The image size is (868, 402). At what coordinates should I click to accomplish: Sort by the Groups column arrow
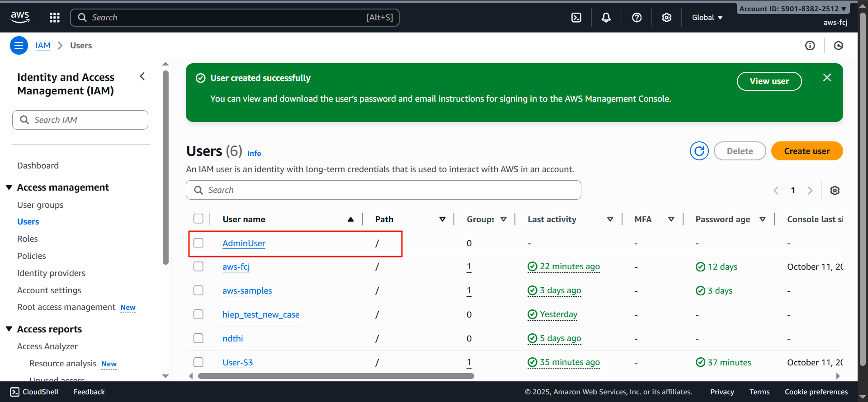[504, 220]
